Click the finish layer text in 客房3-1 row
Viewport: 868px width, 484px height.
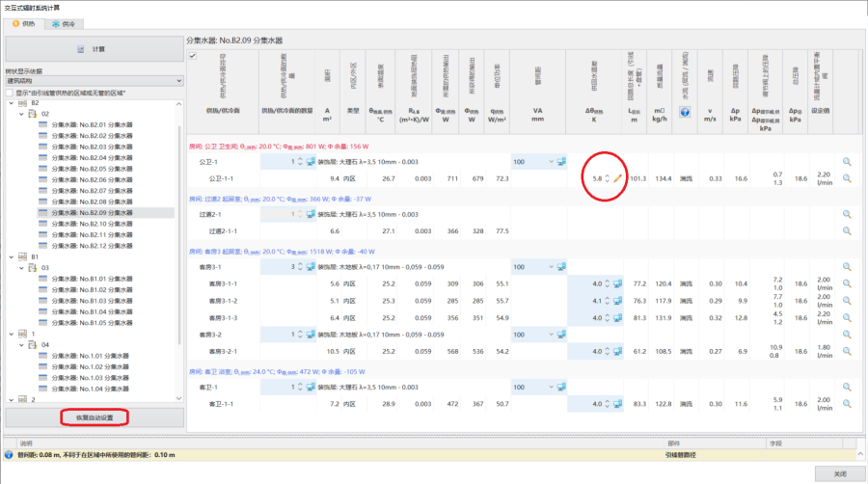coord(381,267)
